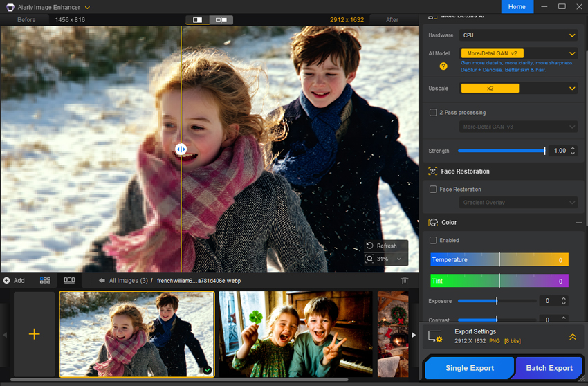Click the back arrow beside All Images
The width and height of the screenshot is (588, 386).
[x=102, y=281]
